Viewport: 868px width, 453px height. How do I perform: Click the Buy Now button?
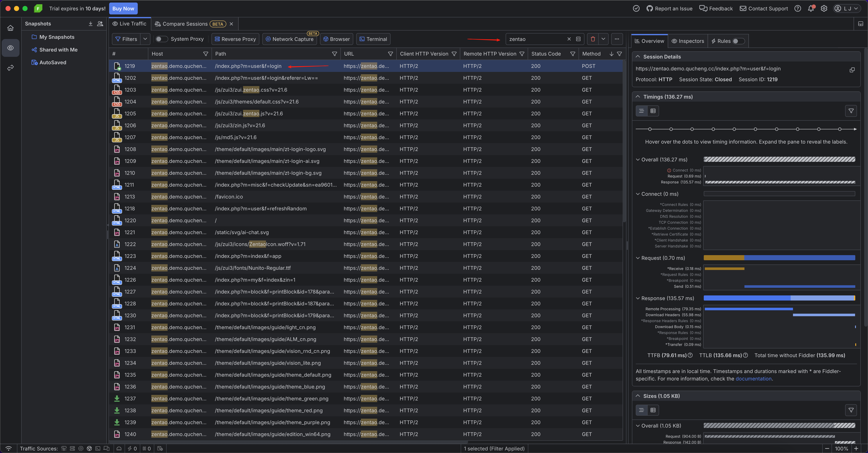[123, 9]
